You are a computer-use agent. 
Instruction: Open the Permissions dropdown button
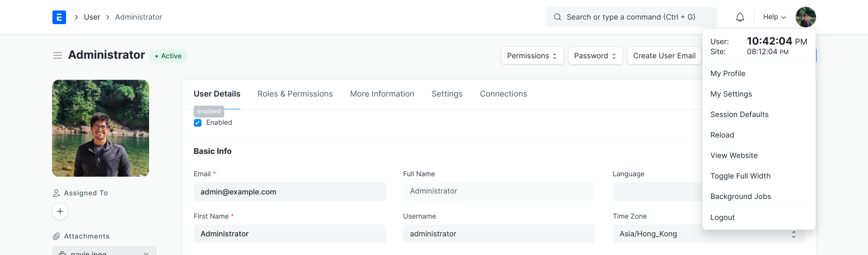pyautogui.click(x=532, y=56)
